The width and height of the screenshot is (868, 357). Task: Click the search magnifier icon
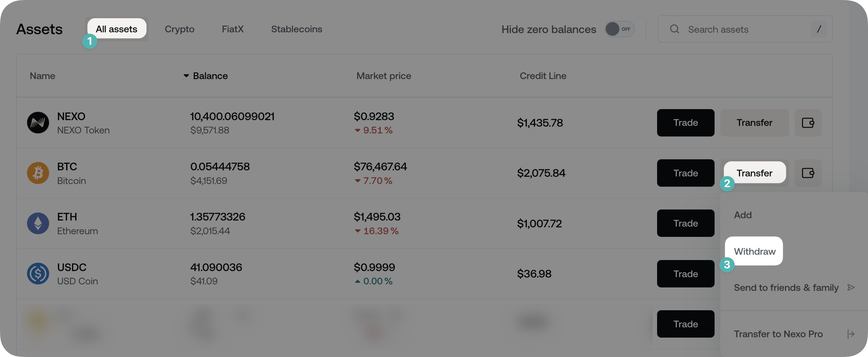[674, 29]
